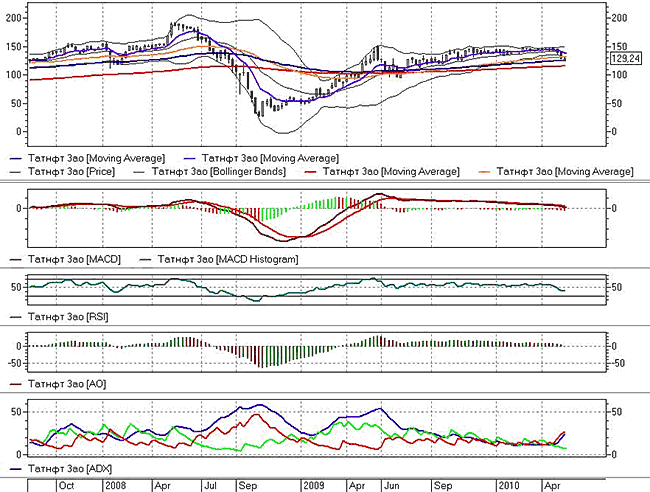
Task: Click the Jun label on the time axis
Action: coord(392,486)
